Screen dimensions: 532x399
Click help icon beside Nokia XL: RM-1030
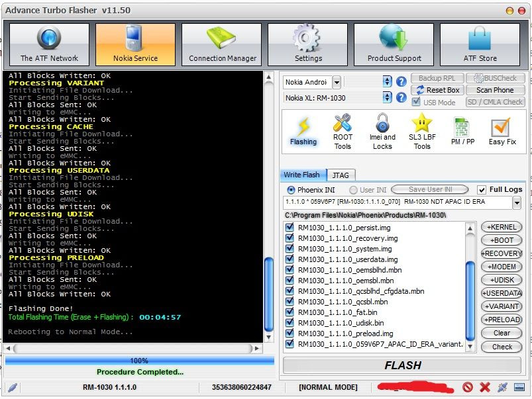[401, 98]
